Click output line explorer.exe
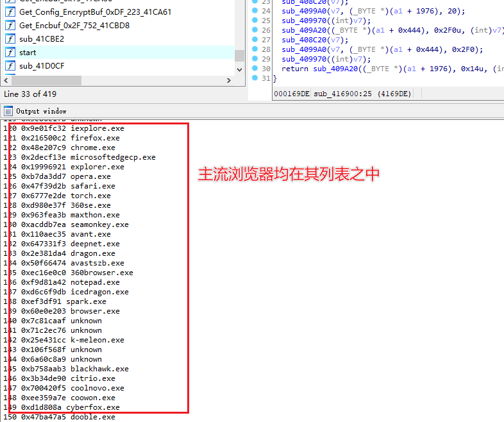504x422 pixels. point(63,167)
